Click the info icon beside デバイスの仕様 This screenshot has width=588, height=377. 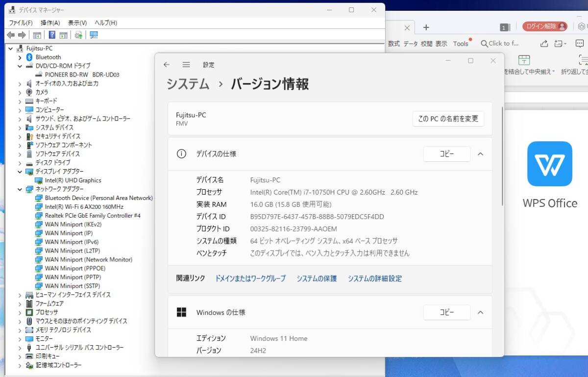point(181,154)
